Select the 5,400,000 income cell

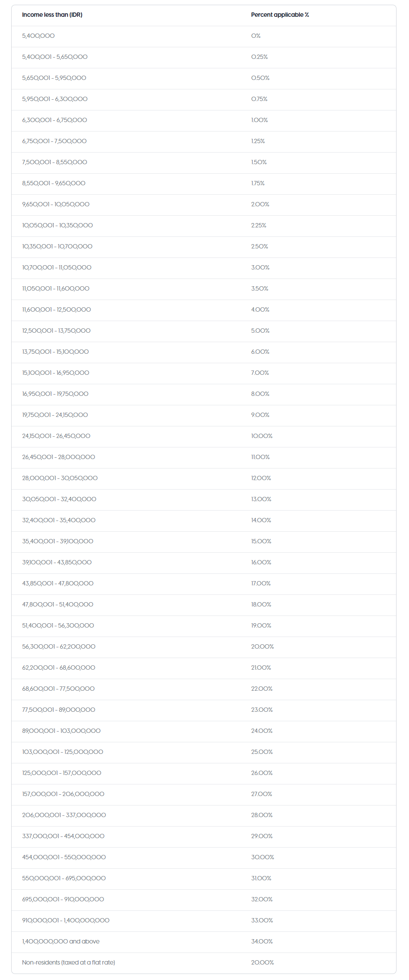pos(38,36)
